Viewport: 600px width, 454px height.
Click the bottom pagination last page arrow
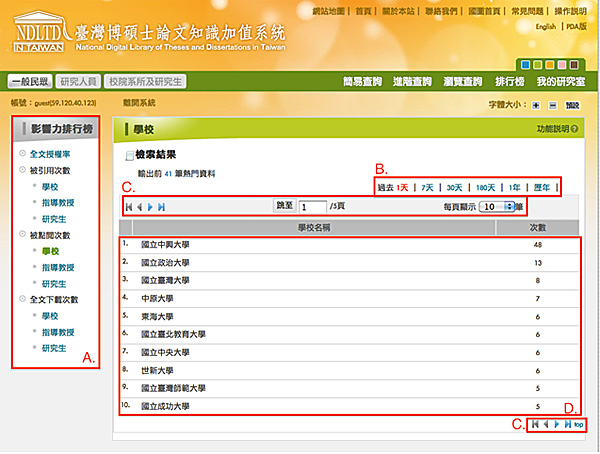(x=567, y=425)
